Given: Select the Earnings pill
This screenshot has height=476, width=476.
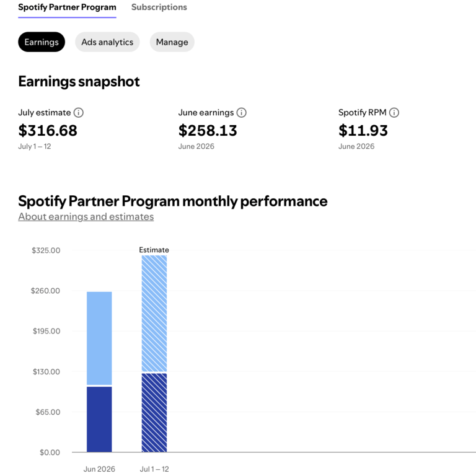Looking at the screenshot, I should point(42,42).
